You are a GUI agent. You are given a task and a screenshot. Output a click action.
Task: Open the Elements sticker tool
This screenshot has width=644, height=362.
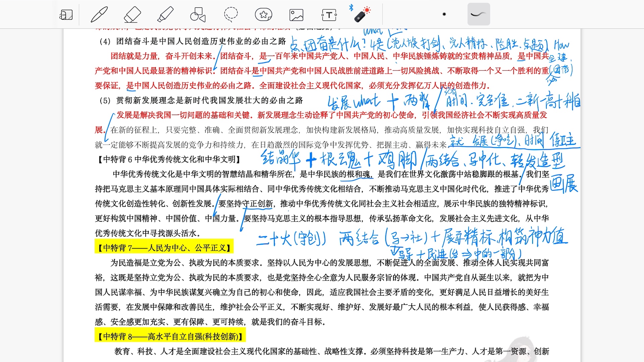pos(264,15)
